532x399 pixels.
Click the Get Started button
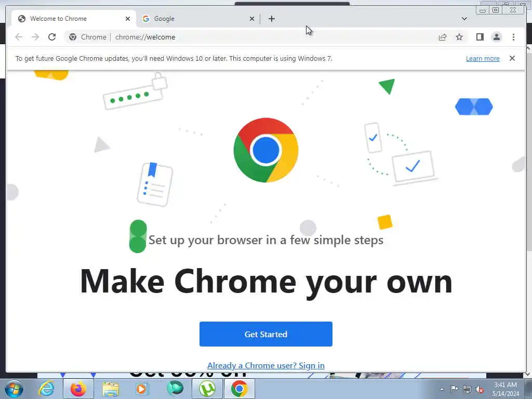[x=265, y=334]
